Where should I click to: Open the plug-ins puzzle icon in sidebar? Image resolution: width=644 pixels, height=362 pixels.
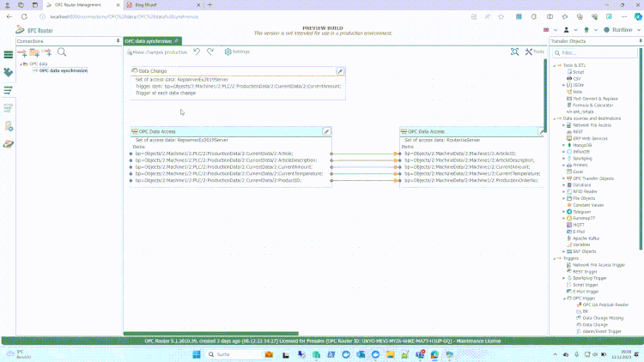click(x=9, y=72)
